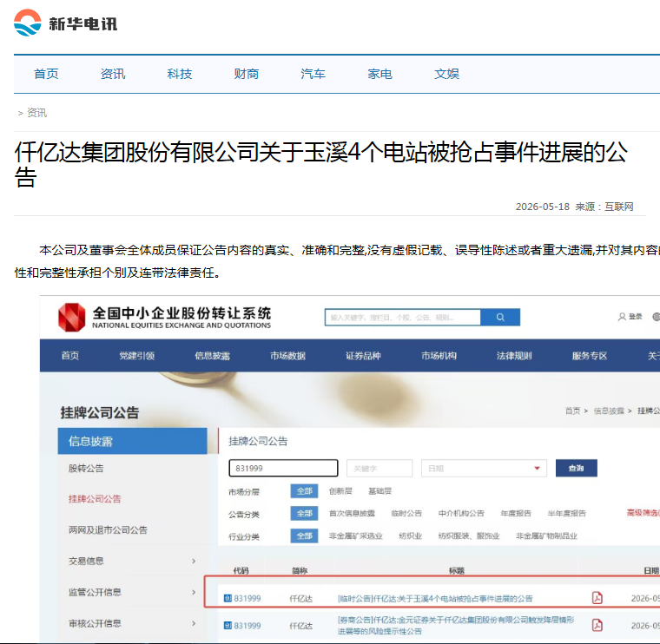The height and width of the screenshot is (644, 660).
Task: Click the 登录 user icon
Action: pos(622,317)
